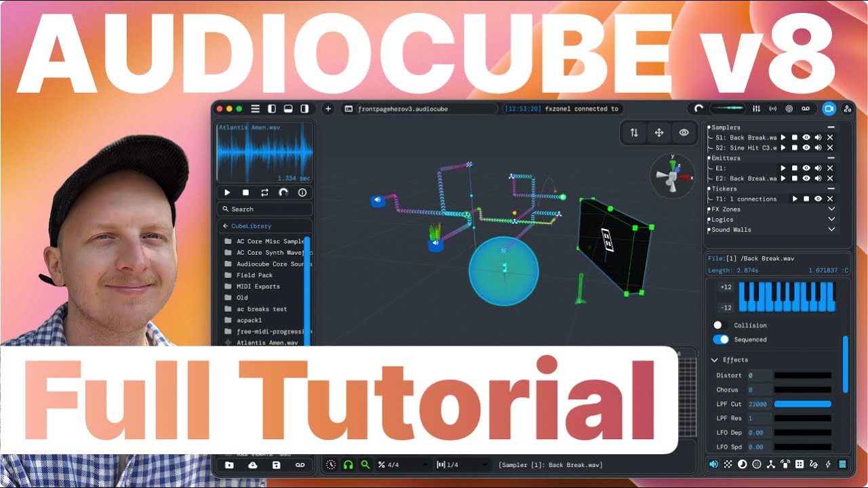This screenshot has width=868, height=488.
Task: Open the mixer sliders icon in top bar
Action: tap(756, 108)
